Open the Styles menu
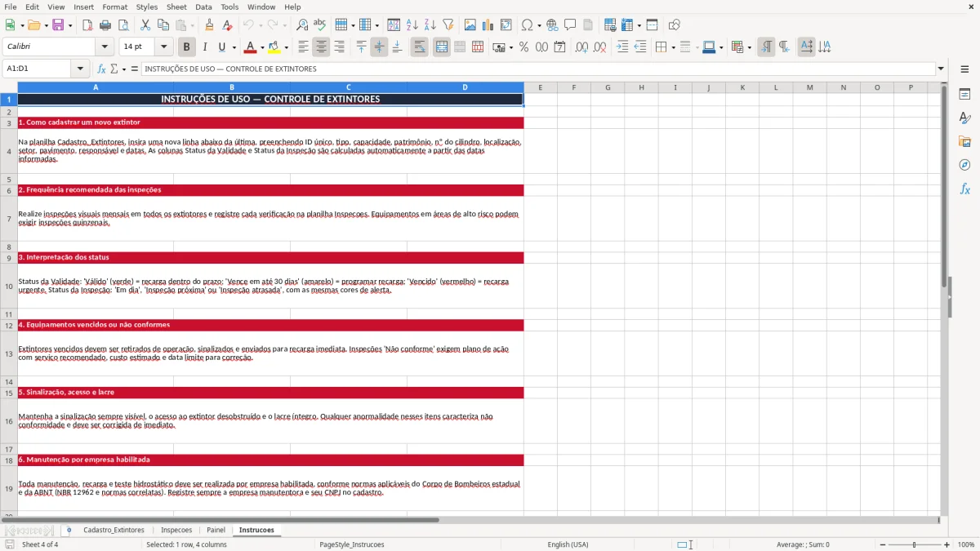 click(x=147, y=7)
